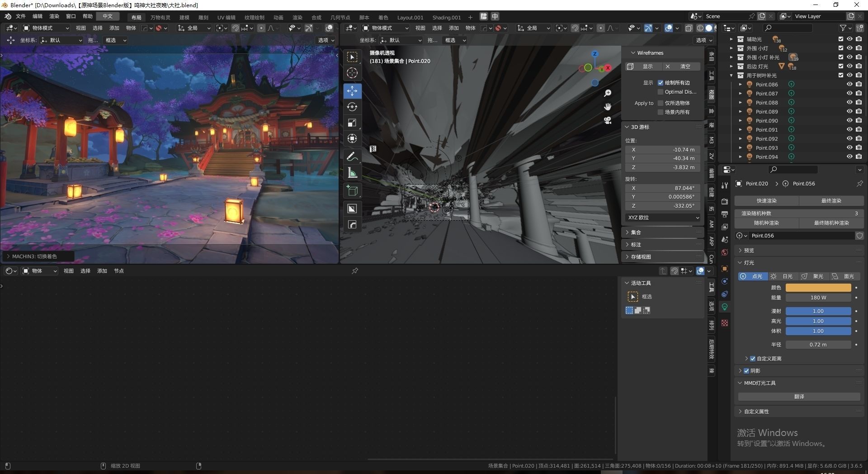Toggle the render camera icon for Point.090
Screen dimensions: 868x474
point(859,121)
